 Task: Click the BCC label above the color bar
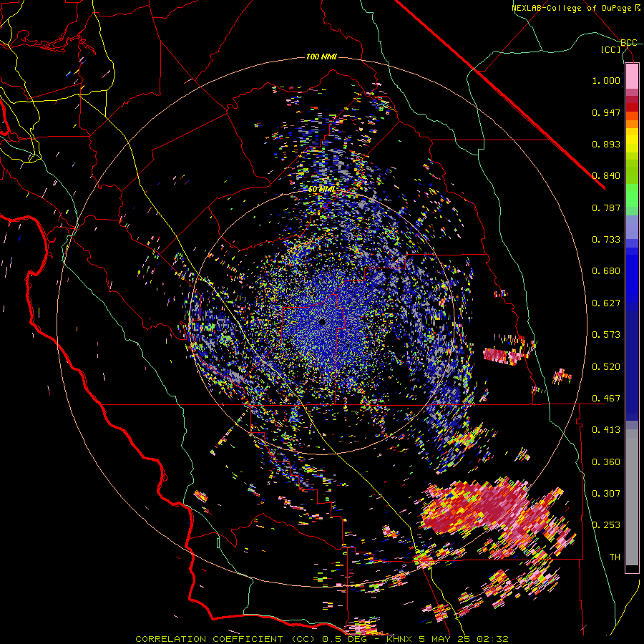pos(629,43)
